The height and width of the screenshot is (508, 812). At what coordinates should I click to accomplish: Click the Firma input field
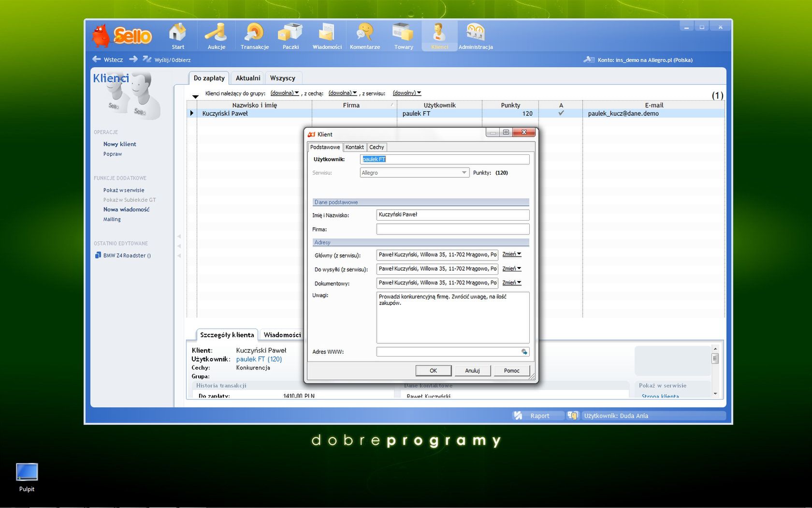click(x=453, y=229)
